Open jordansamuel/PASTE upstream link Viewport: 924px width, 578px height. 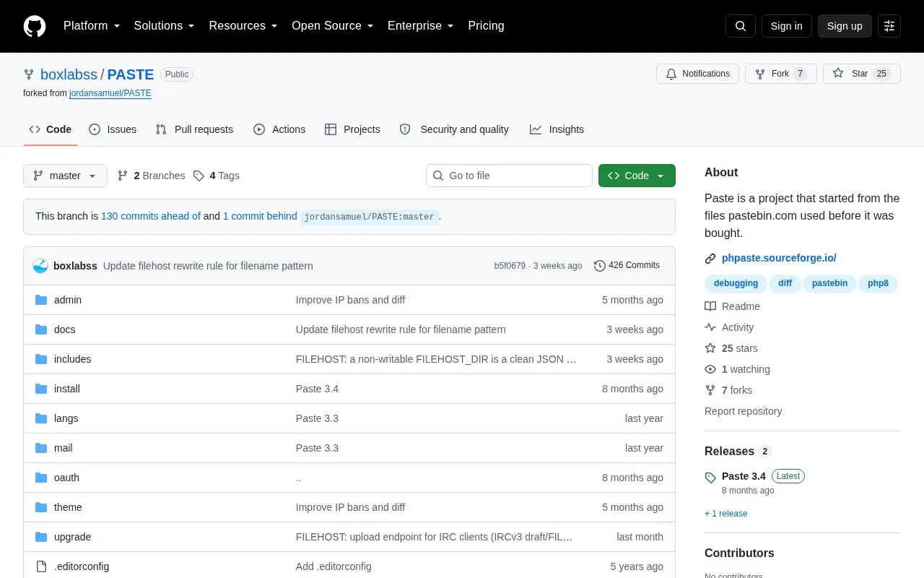pyautogui.click(x=110, y=93)
